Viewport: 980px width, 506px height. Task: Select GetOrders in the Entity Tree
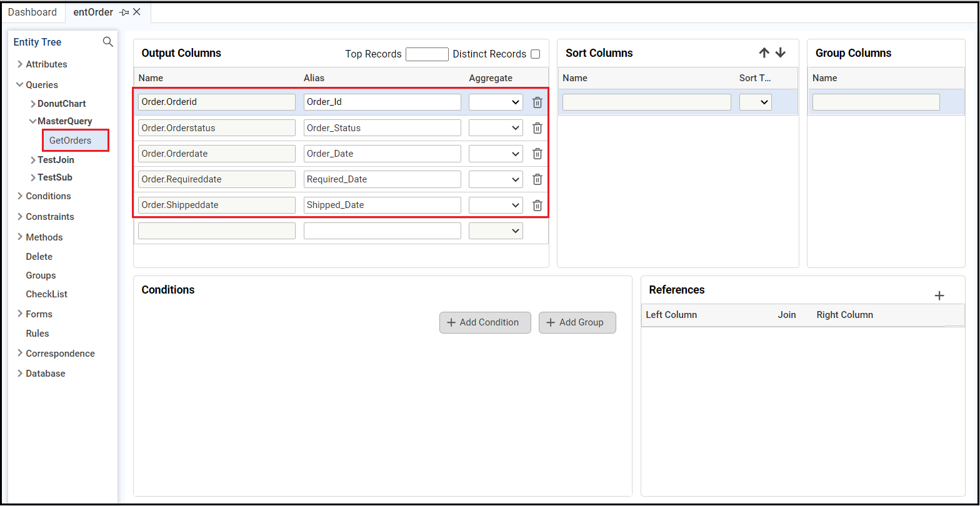[x=70, y=141]
